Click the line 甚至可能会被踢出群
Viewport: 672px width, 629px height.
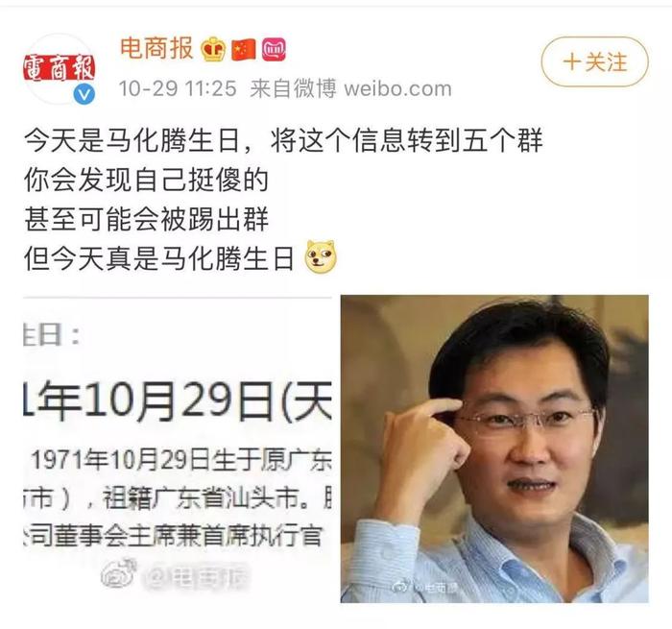(x=146, y=219)
